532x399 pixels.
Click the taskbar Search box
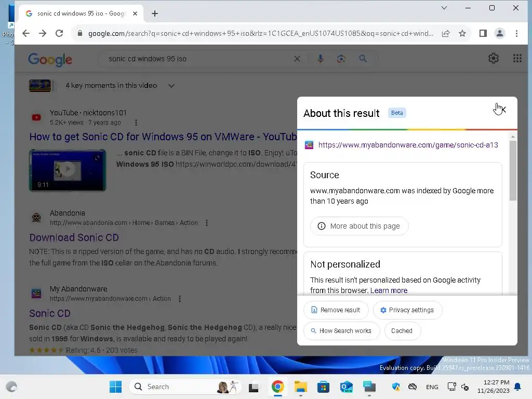click(x=185, y=387)
